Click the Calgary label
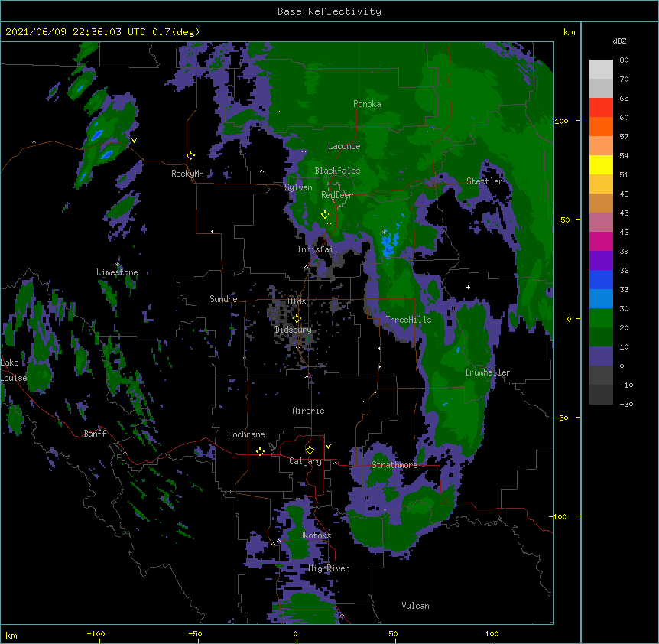Viewport: 659px width, 644px height. coord(305,461)
